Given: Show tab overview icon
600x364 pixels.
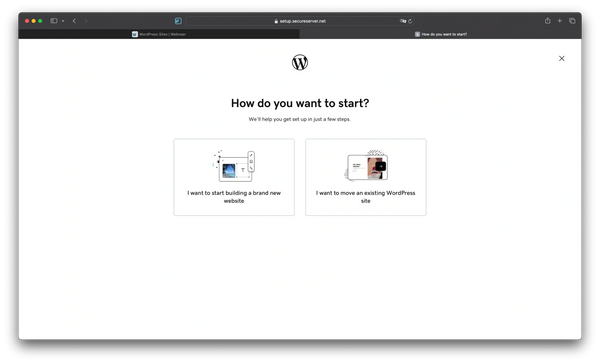Looking at the screenshot, I should click(572, 21).
